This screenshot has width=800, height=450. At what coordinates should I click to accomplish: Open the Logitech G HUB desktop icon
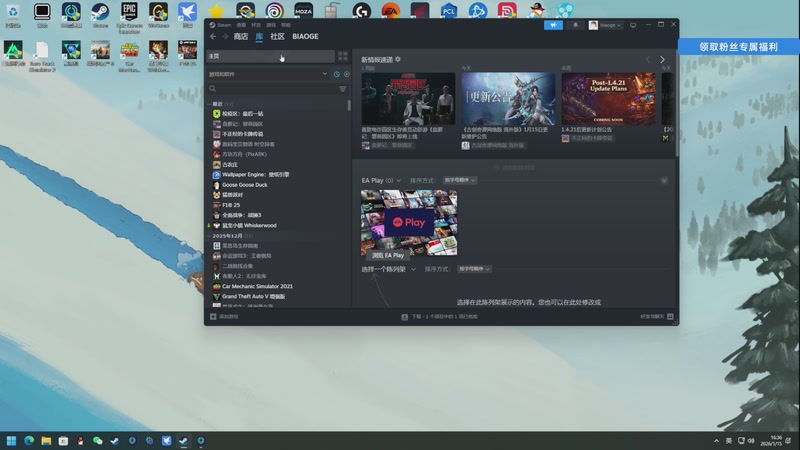362,10
